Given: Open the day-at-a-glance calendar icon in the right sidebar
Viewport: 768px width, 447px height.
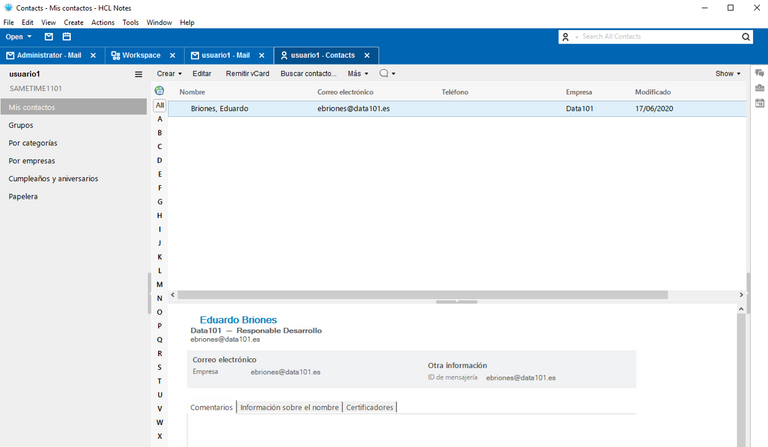Looking at the screenshot, I should coord(759,103).
